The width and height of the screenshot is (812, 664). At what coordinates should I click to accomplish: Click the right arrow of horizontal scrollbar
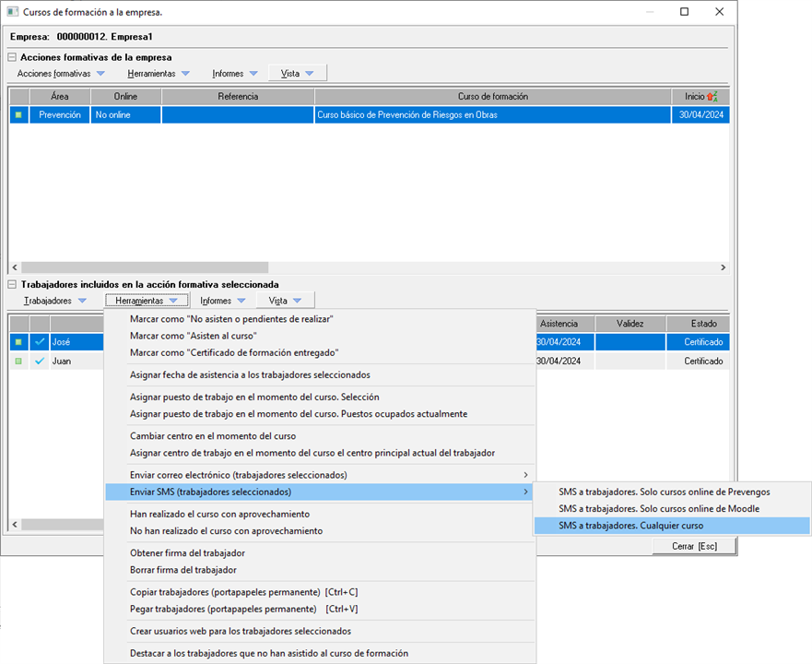click(723, 267)
